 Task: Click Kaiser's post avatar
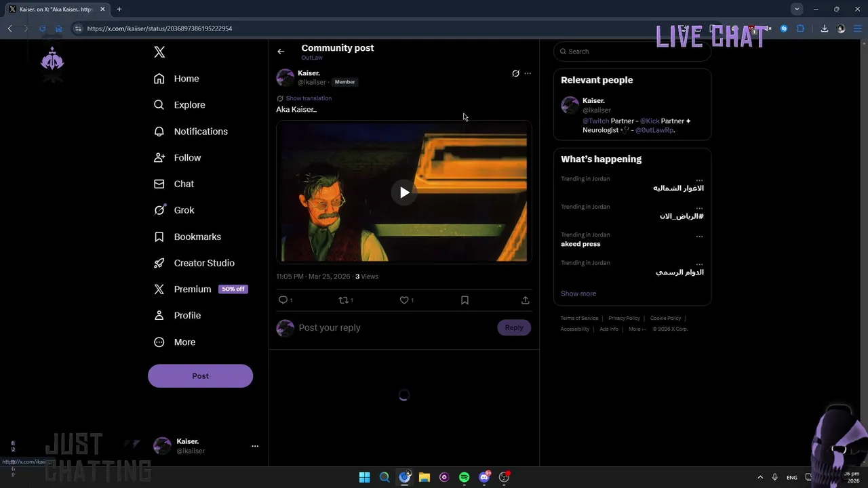pos(285,77)
